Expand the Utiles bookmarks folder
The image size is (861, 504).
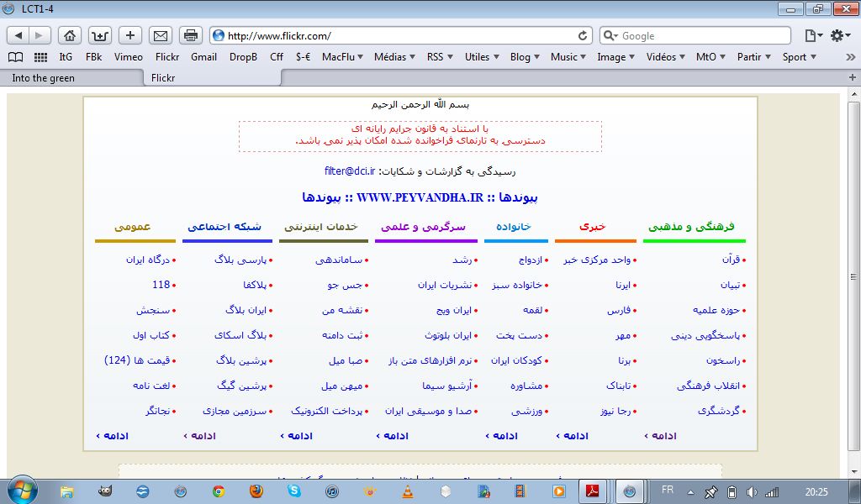482,57
